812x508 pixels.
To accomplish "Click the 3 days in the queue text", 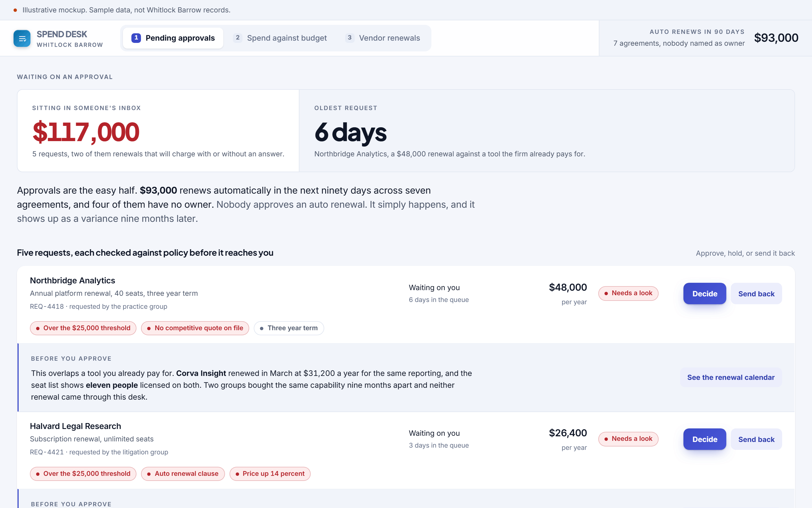I will coord(438,445).
